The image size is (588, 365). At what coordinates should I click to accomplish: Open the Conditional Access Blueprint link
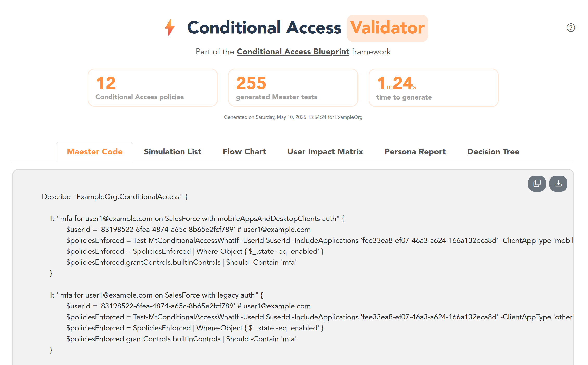pyautogui.click(x=293, y=52)
